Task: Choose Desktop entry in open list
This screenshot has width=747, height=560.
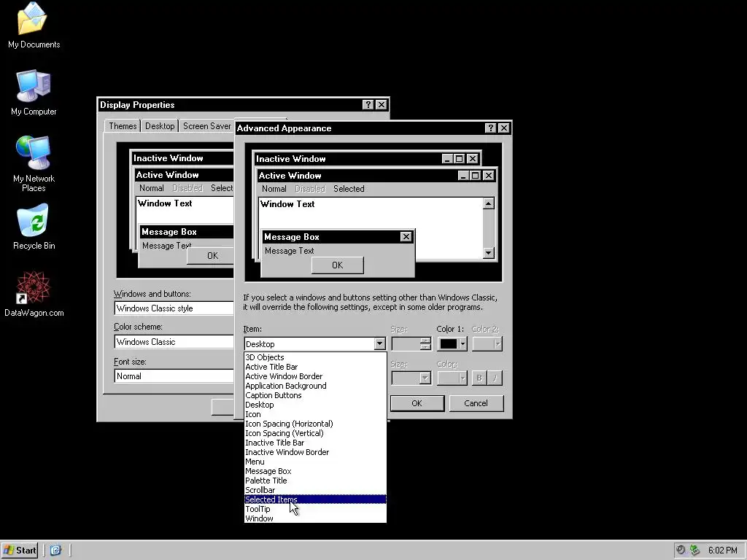Action: (315, 405)
